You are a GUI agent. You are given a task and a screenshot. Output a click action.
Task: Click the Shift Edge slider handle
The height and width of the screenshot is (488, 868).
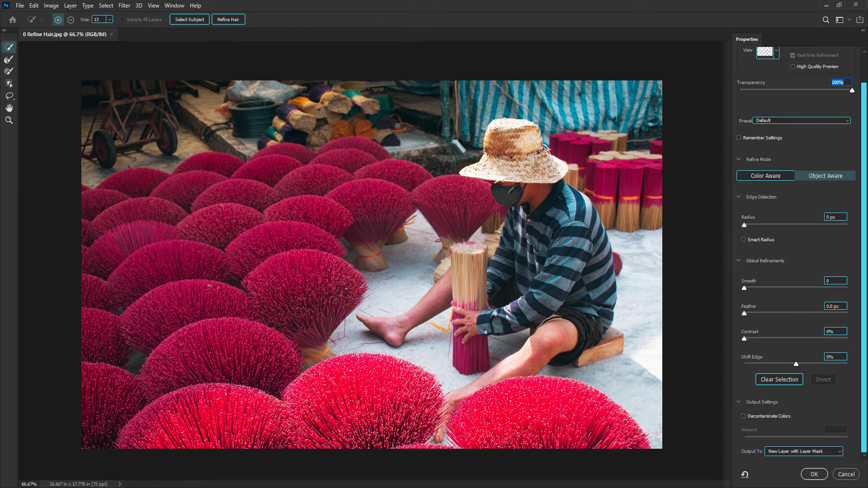pyautogui.click(x=796, y=364)
